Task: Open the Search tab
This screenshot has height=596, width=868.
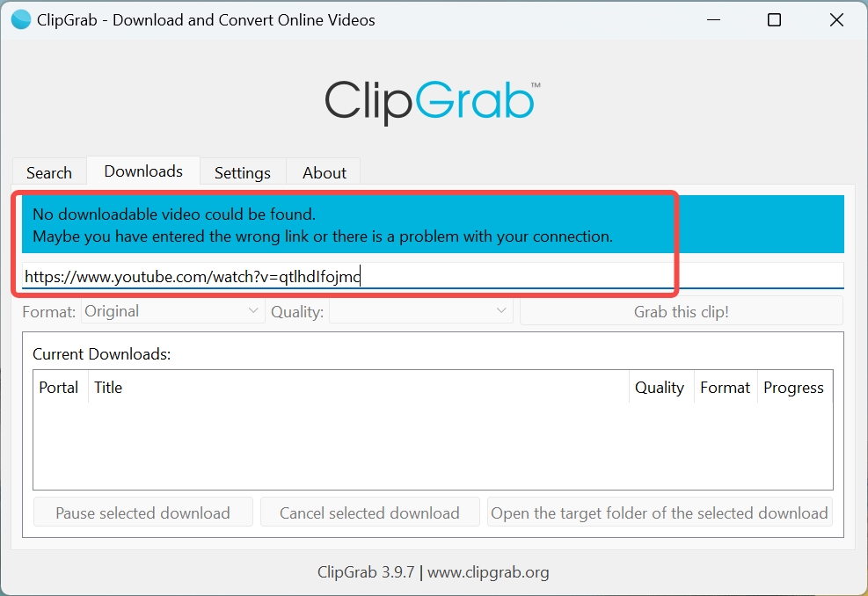Action: tap(49, 172)
